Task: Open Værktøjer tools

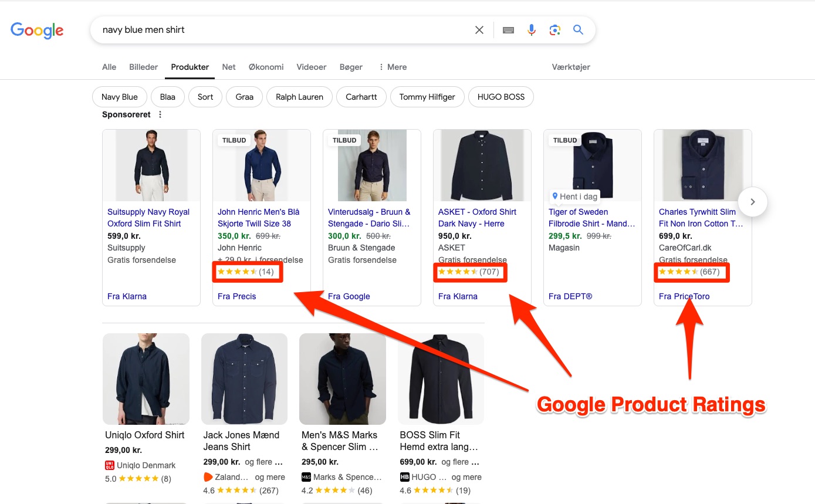Action: [x=571, y=67]
